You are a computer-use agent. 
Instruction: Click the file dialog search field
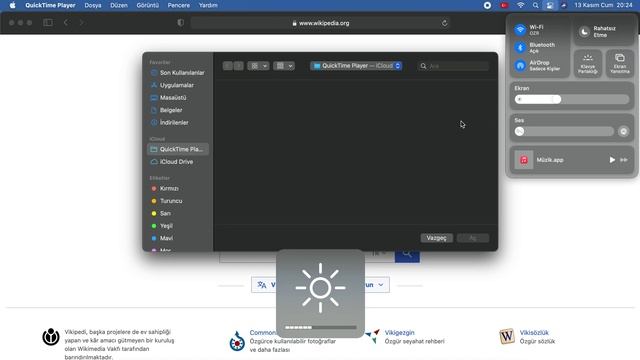pos(453,66)
